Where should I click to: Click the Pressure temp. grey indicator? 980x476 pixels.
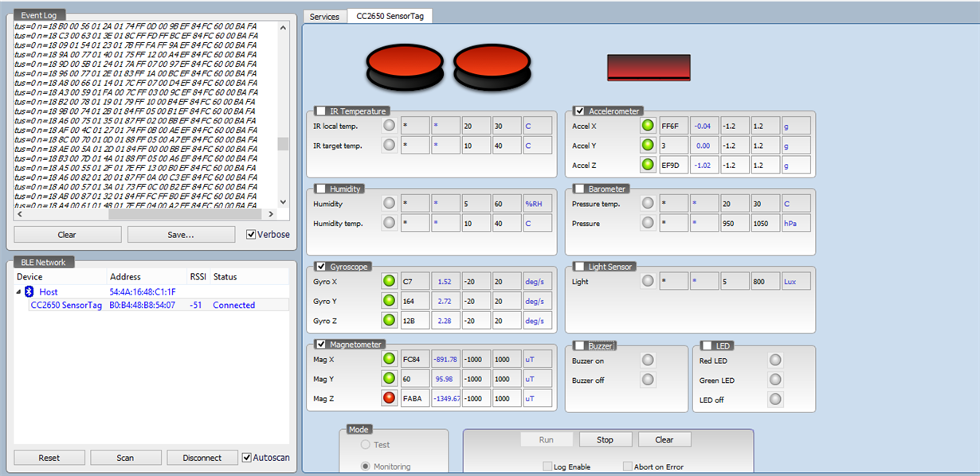point(648,203)
